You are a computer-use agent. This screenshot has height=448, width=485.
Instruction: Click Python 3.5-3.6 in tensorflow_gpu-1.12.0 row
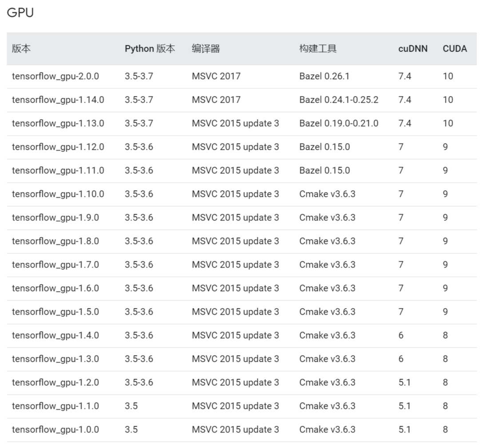[x=139, y=147]
